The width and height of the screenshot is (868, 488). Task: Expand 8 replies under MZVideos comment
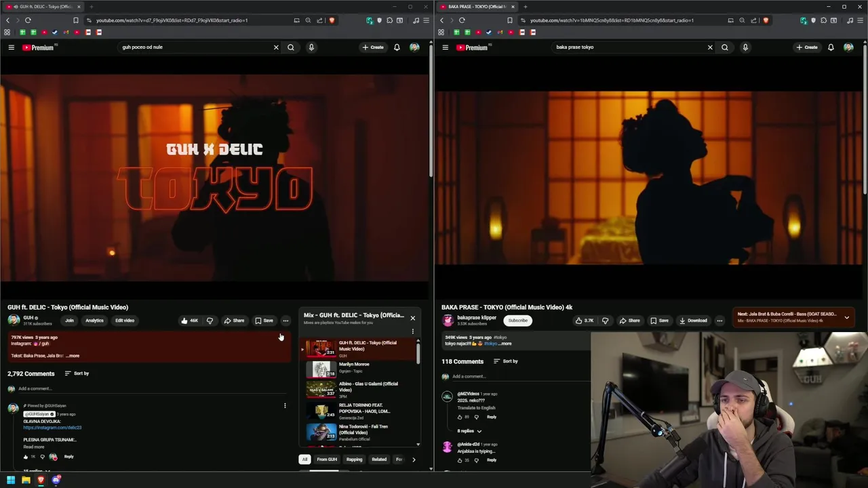pos(469,431)
